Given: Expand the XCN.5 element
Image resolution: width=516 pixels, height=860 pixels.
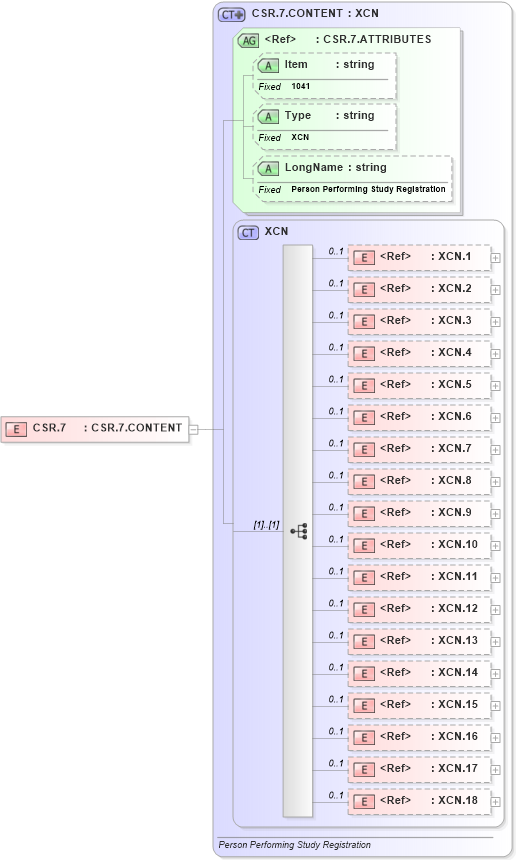Looking at the screenshot, I should pos(495,386).
